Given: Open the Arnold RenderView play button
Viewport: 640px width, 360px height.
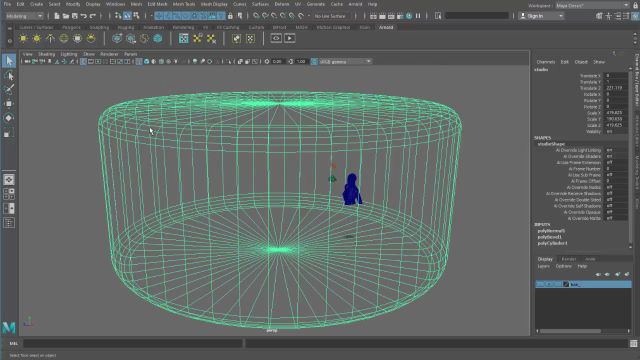Looking at the screenshot, I should coord(290,38).
